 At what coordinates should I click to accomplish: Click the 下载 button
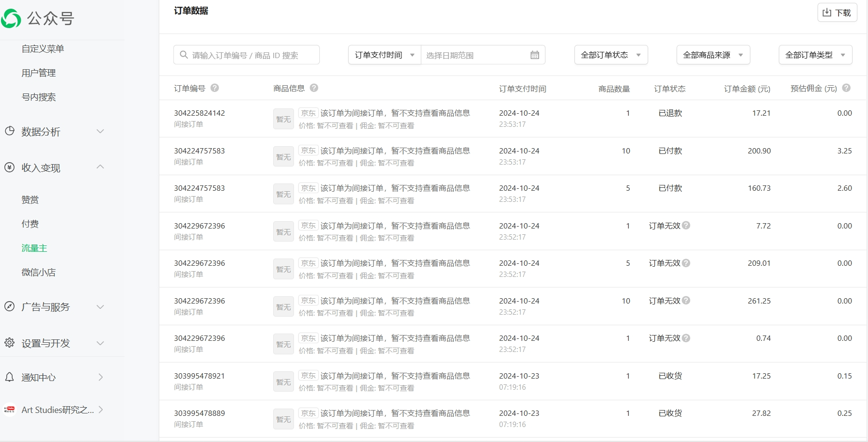(837, 13)
